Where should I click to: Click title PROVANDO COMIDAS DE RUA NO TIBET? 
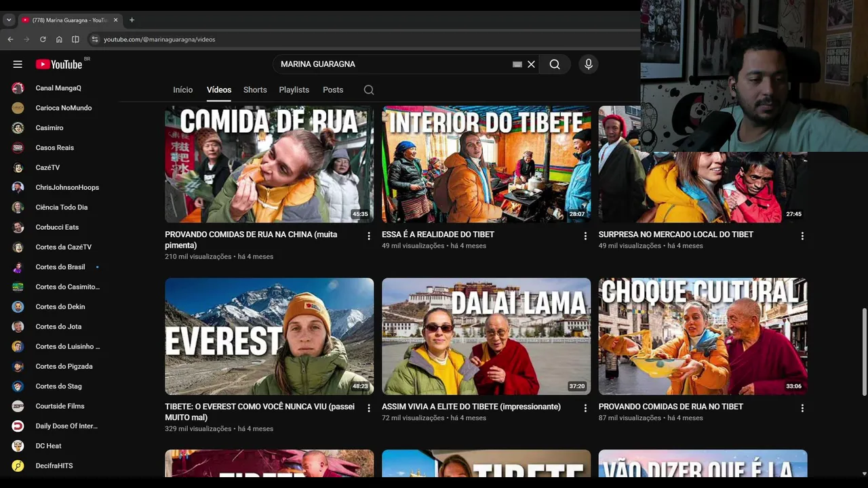point(671,407)
